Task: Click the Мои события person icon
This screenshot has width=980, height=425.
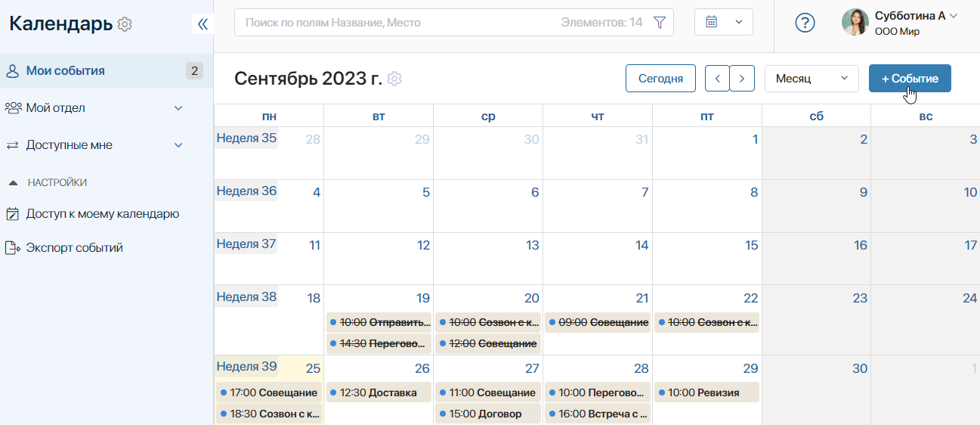Action: coord(12,71)
